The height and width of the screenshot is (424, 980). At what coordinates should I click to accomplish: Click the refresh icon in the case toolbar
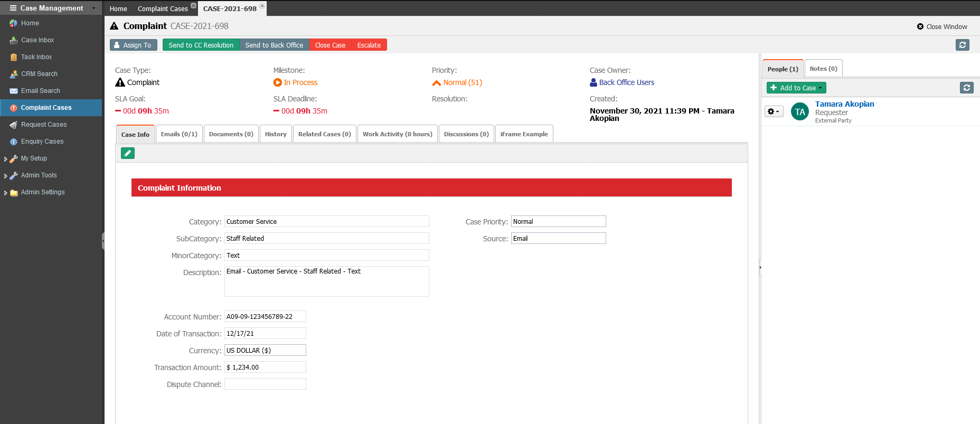tap(962, 45)
